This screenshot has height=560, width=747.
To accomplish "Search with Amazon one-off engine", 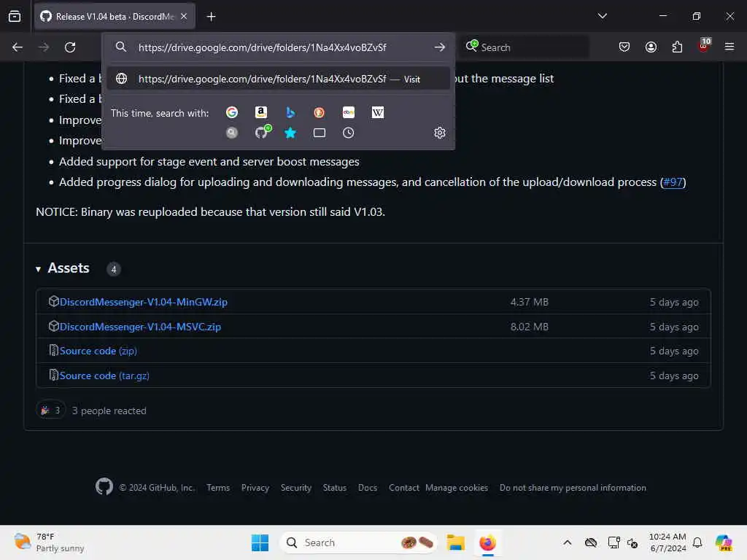I will tap(261, 112).
